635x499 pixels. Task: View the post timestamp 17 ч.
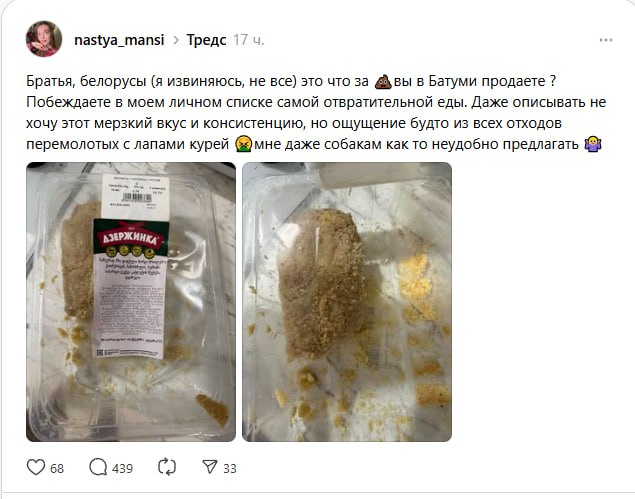coord(248,40)
